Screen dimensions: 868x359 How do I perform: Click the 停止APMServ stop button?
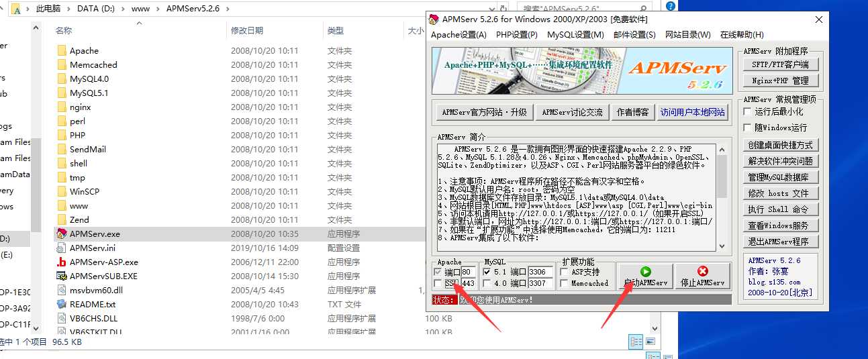[703, 276]
